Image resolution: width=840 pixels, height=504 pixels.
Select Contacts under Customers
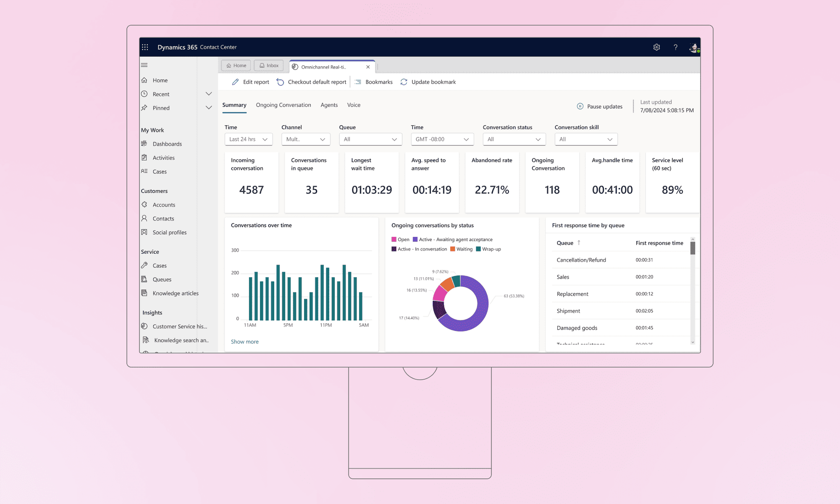tap(163, 218)
